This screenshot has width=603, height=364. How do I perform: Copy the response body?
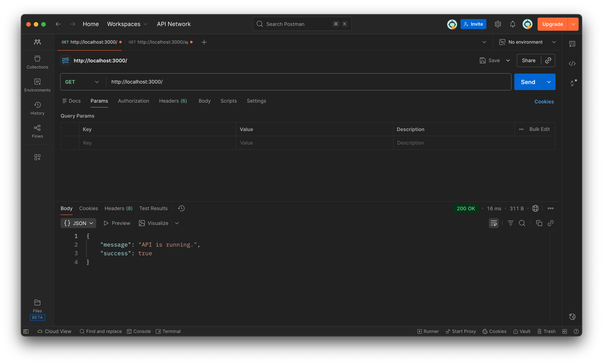[x=539, y=223]
